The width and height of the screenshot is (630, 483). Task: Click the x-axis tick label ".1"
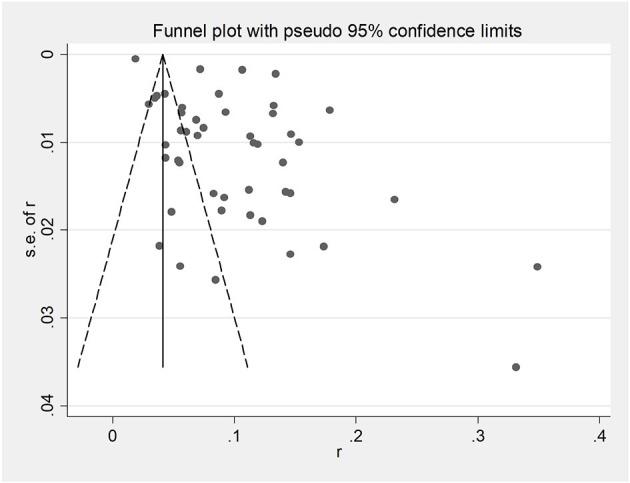(x=233, y=437)
